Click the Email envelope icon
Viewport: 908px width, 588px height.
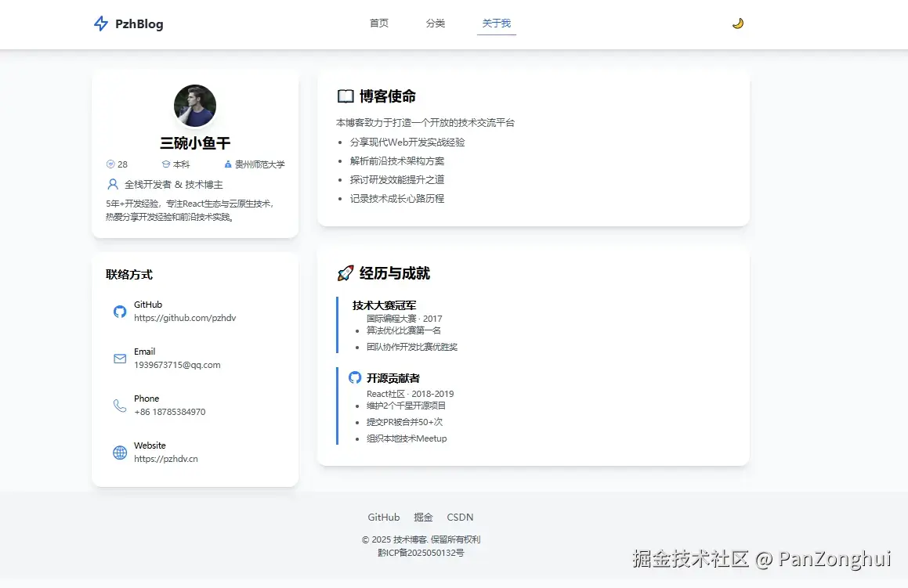point(119,359)
